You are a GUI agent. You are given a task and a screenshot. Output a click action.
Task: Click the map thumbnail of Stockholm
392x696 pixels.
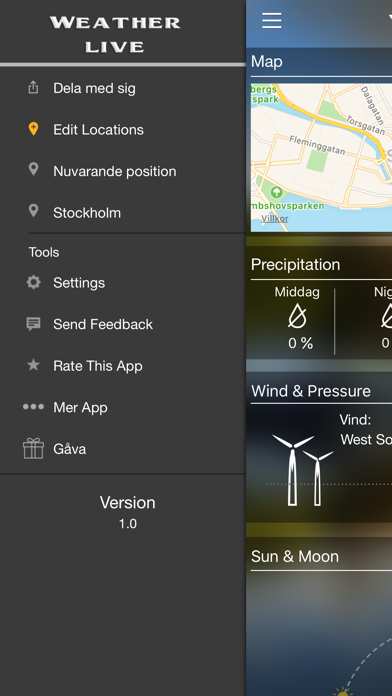pos(321,158)
